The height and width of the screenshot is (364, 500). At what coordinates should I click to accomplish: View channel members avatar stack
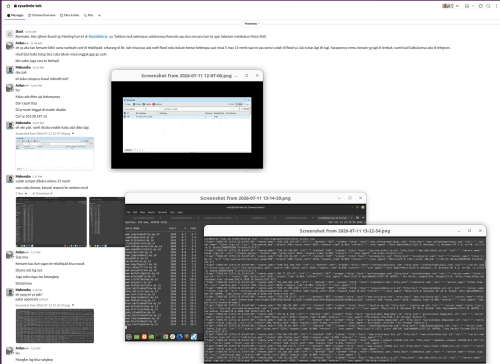tap(450, 6)
